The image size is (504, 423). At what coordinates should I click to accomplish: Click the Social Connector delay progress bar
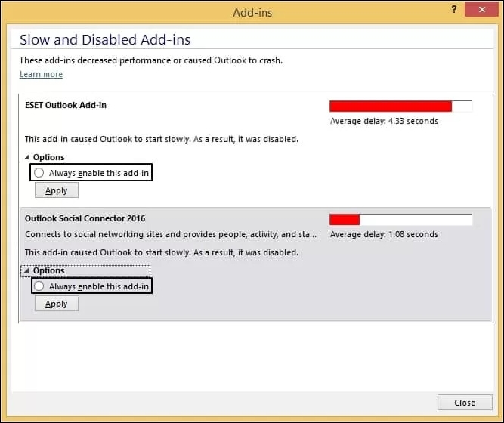[x=400, y=220]
